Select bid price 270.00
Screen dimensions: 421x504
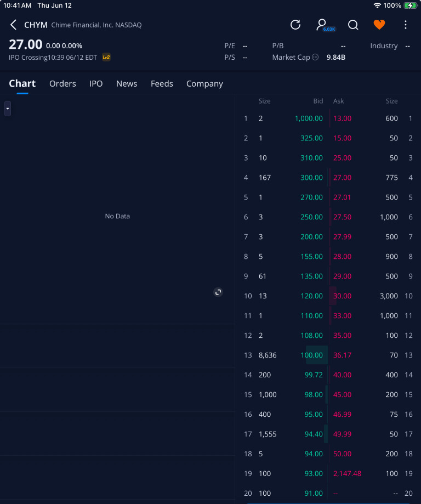[311, 197]
